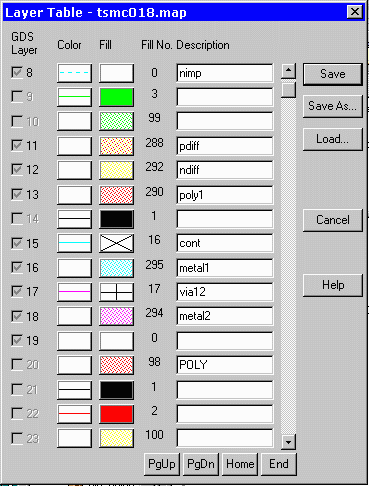This screenshot has height=486, width=369.
Task: Cancel the Layer Table dialog
Action: point(333,220)
